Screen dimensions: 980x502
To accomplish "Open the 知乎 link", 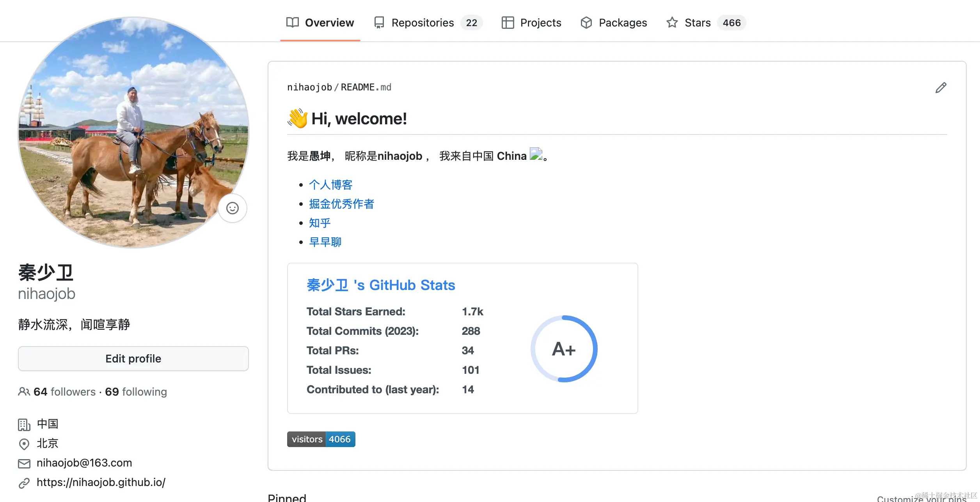I will pyautogui.click(x=320, y=223).
